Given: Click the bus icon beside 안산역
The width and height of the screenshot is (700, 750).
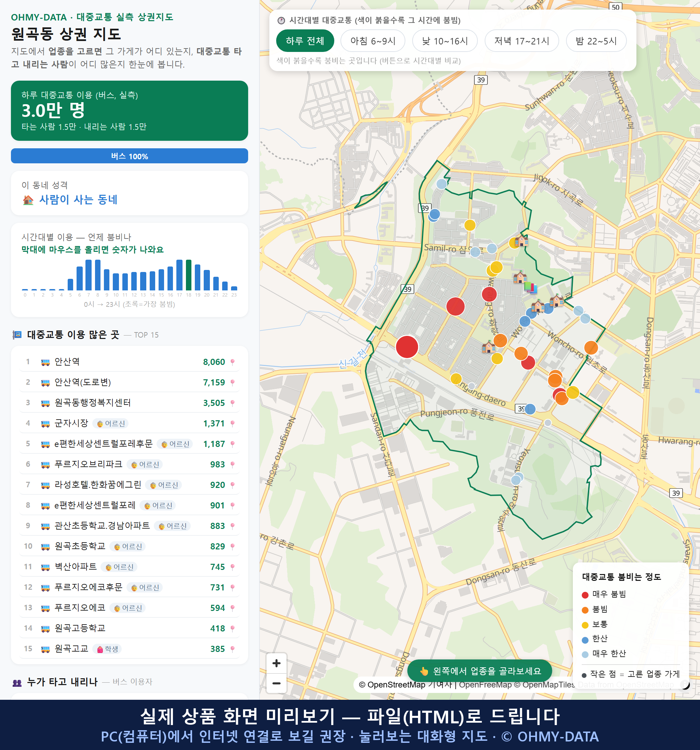Looking at the screenshot, I should 45,362.
